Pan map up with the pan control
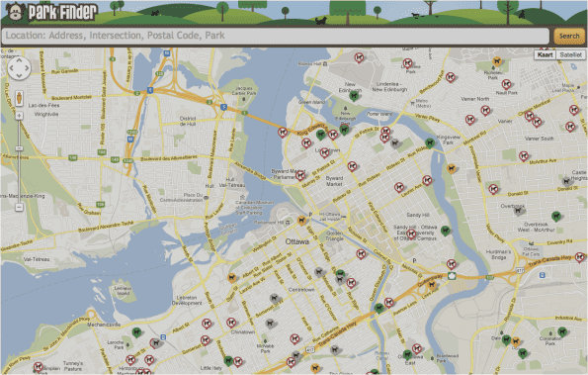The height and width of the screenshot is (375, 588). 19,60
